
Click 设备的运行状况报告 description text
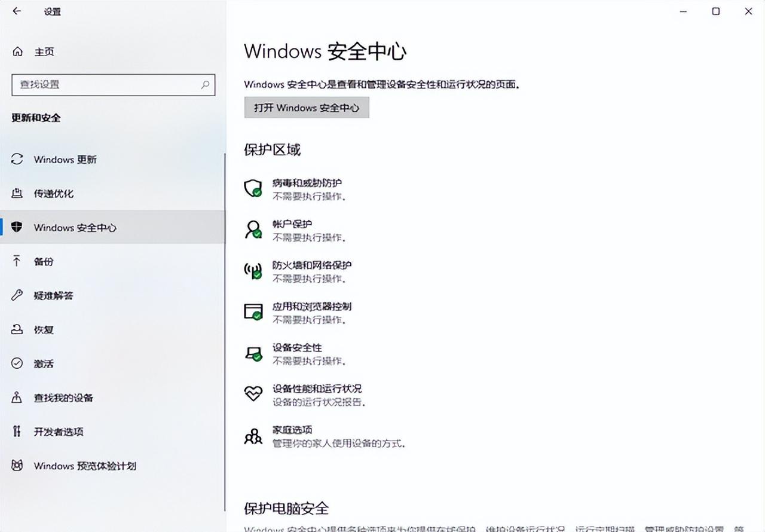click(x=319, y=403)
